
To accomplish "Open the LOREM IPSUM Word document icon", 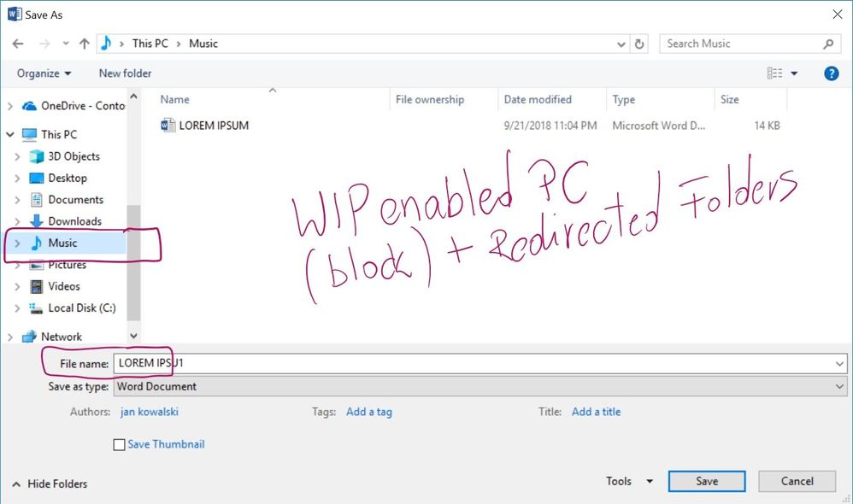I will click(168, 125).
